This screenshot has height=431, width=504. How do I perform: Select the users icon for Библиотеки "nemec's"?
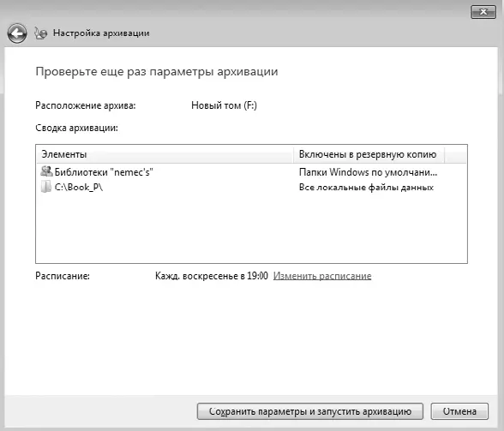(46, 171)
